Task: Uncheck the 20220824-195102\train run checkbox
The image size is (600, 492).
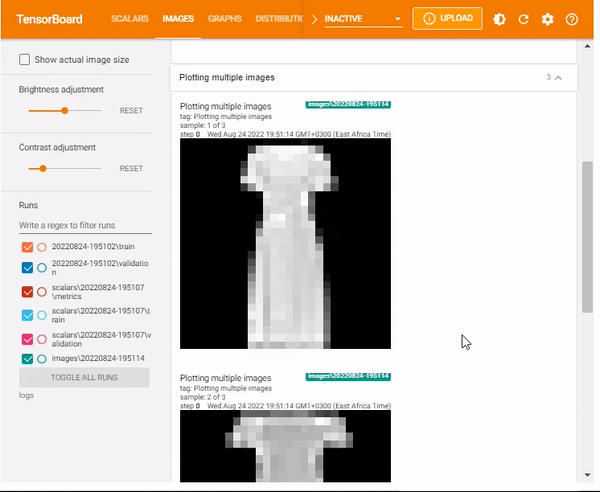Action: pos(27,247)
